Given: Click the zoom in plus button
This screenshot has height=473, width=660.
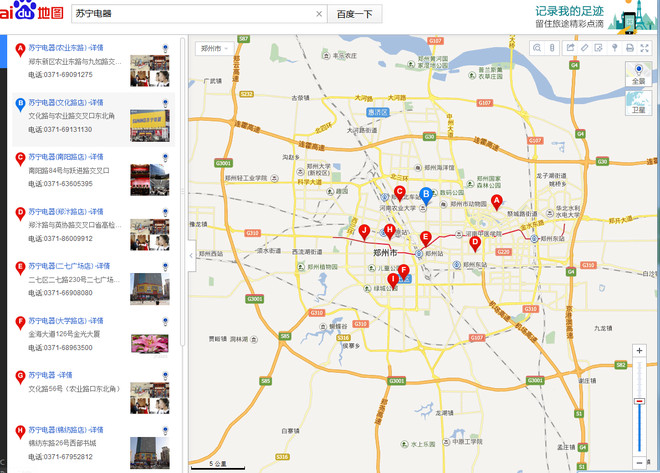Looking at the screenshot, I should click(639, 350).
